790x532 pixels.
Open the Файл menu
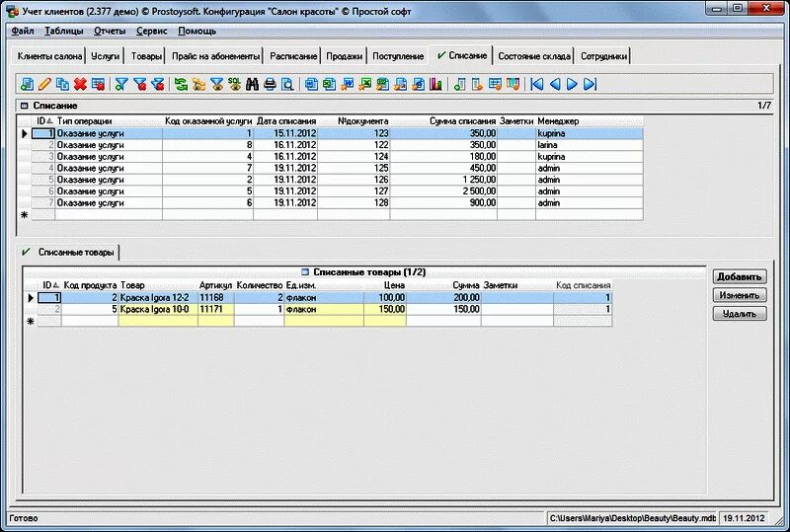(23, 31)
